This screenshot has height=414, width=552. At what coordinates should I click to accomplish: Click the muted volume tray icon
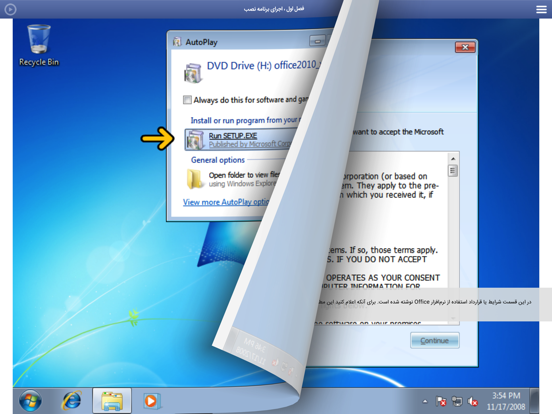click(472, 401)
